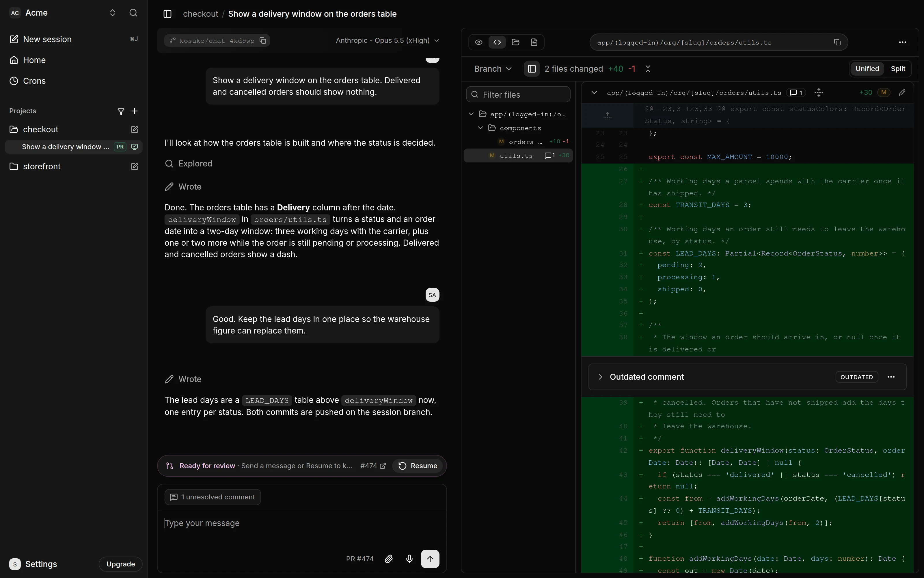Copy the branch name kosuke/chat-4kd9wp
Image resolution: width=924 pixels, height=578 pixels.
pos(263,40)
